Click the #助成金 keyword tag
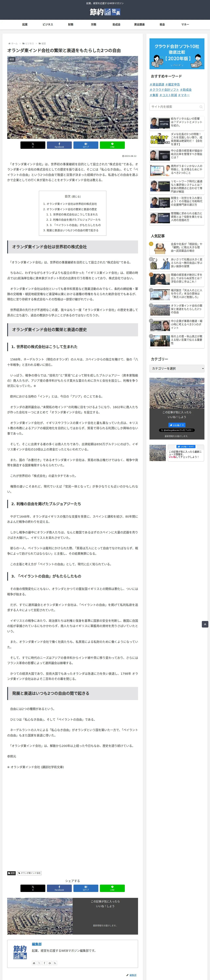Screen dimensions: 210x980 click(186, 90)
